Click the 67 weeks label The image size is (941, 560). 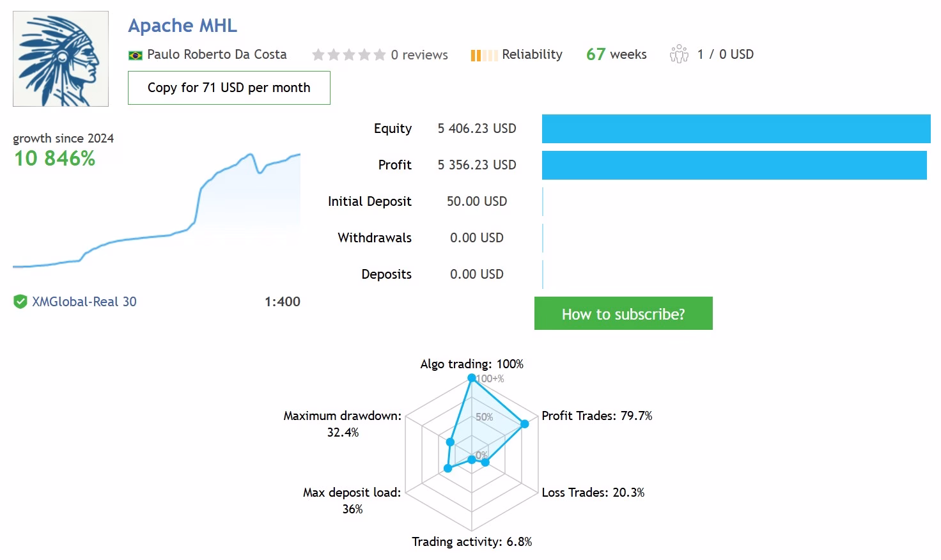[616, 54]
